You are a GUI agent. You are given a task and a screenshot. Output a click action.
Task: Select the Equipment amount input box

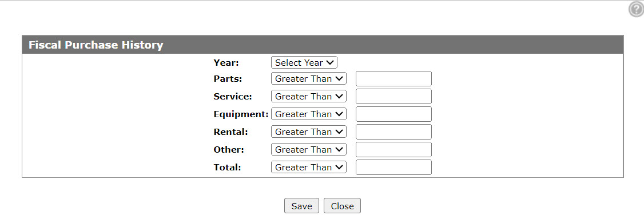(x=393, y=114)
